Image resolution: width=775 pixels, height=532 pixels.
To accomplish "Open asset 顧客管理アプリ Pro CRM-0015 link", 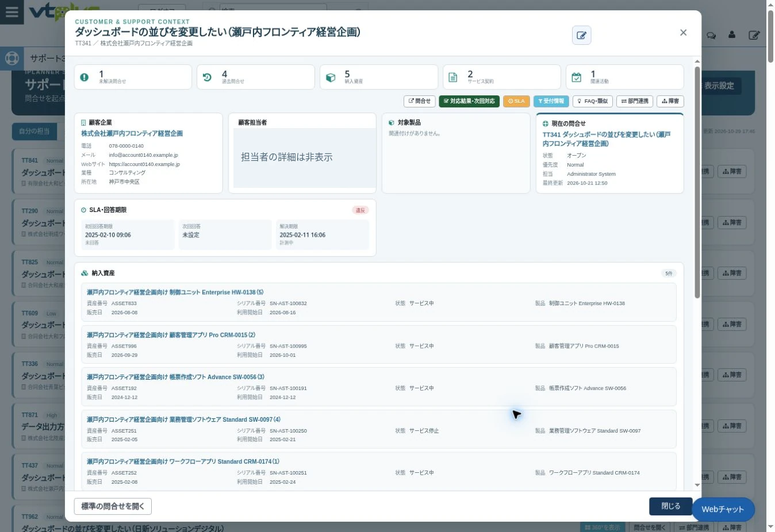I will tap(171, 335).
